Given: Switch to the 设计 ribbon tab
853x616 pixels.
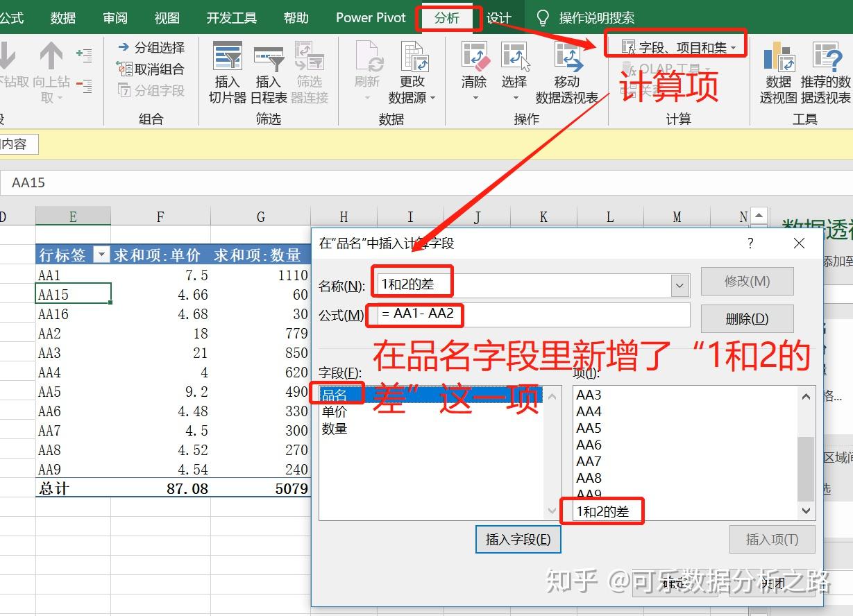Looking at the screenshot, I should pyautogui.click(x=499, y=17).
